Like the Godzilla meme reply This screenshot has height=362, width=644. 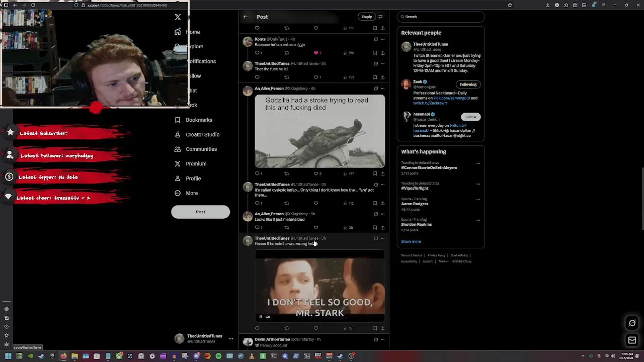point(317,173)
